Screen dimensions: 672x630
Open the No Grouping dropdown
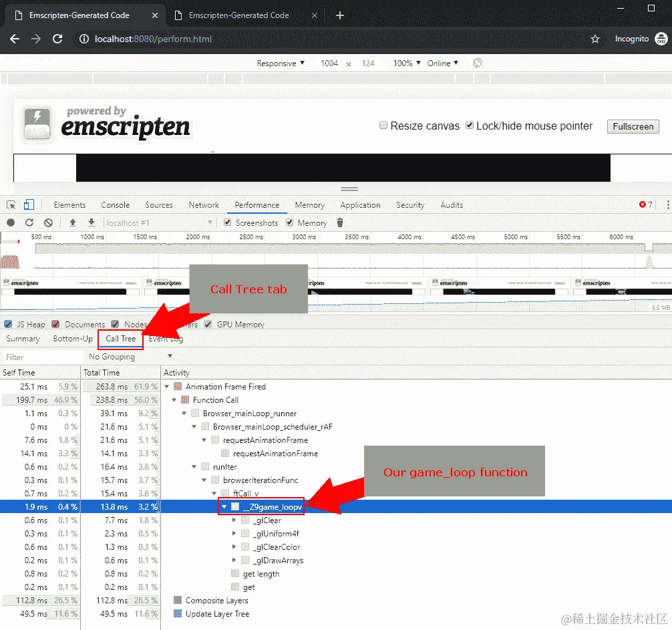click(x=130, y=357)
